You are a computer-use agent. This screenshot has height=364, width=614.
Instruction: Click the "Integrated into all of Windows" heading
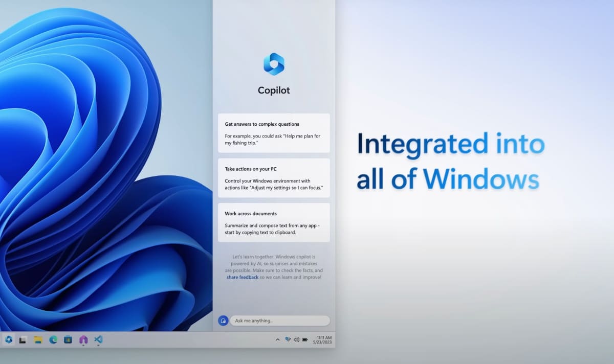(450, 162)
